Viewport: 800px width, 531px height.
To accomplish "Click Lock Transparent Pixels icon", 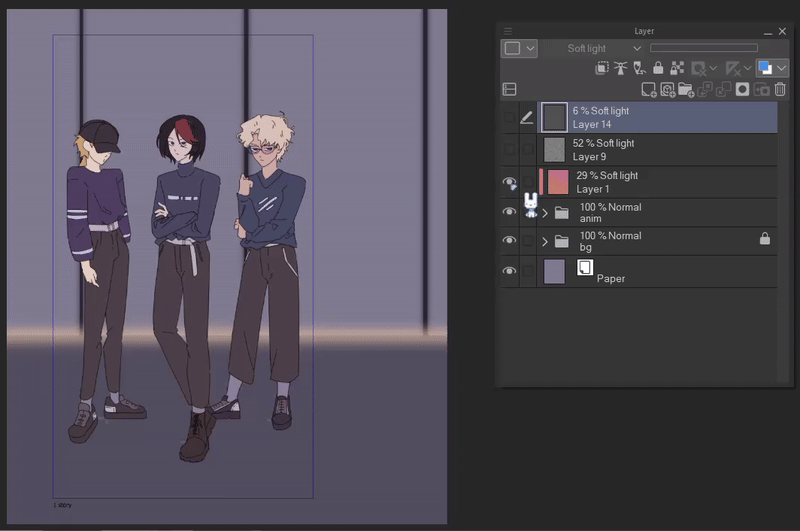I will (677, 68).
